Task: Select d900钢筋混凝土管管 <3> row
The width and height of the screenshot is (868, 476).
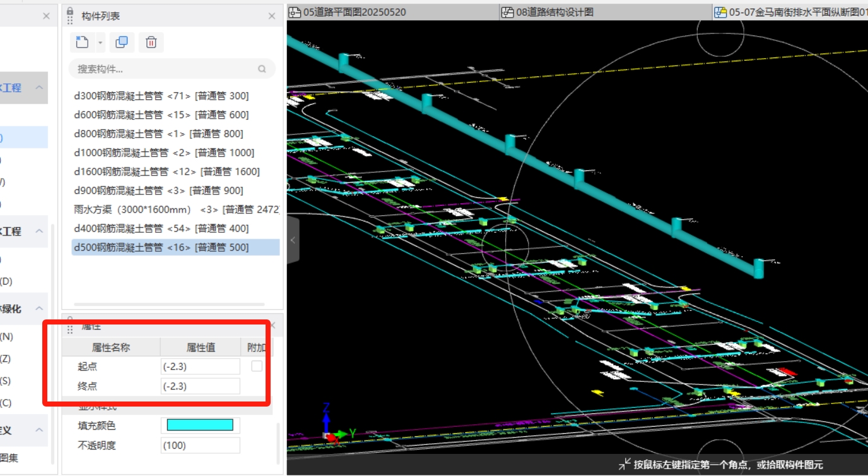Action: [175, 191]
